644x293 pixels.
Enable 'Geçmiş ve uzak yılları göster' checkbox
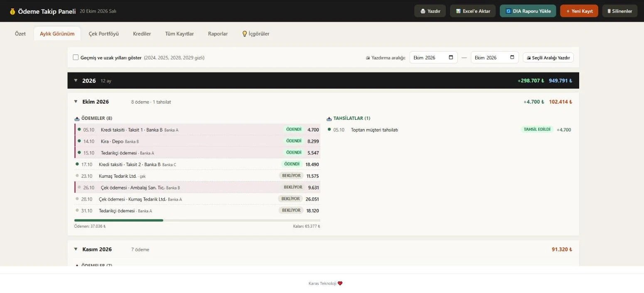coord(76,57)
